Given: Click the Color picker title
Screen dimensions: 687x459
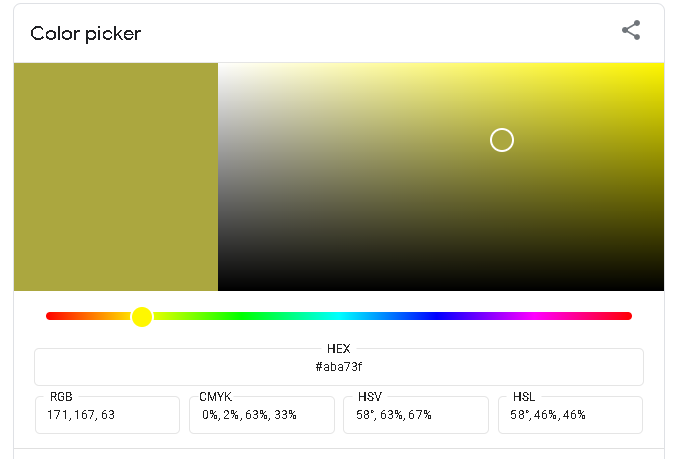Looking at the screenshot, I should click(x=86, y=33).
